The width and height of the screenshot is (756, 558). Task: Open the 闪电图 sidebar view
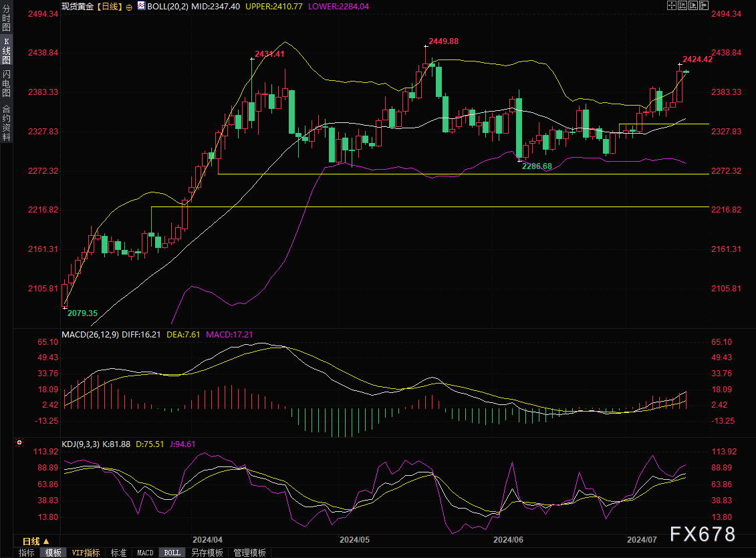point(6,84)
